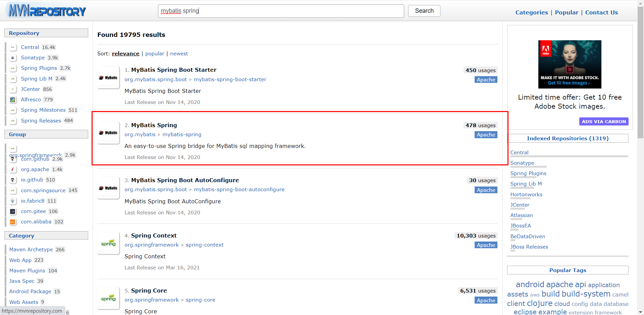Click the org.apache group icon

coord(13,169)
